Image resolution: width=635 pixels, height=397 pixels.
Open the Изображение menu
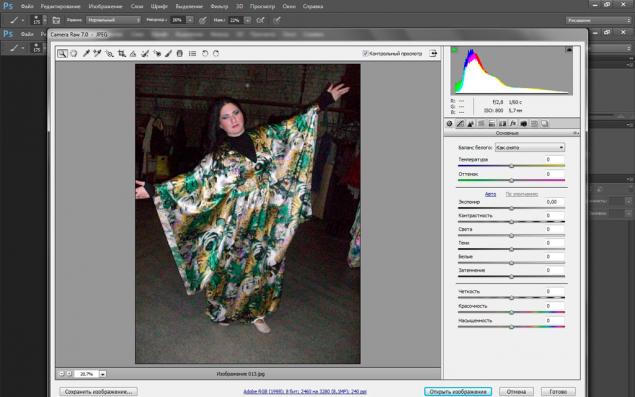click(105, 6)
